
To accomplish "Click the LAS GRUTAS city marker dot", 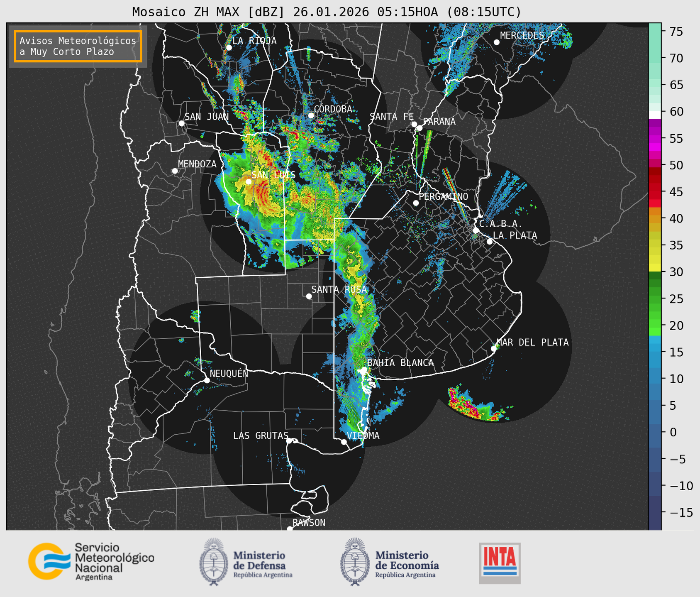I will [x=289, y=440].
